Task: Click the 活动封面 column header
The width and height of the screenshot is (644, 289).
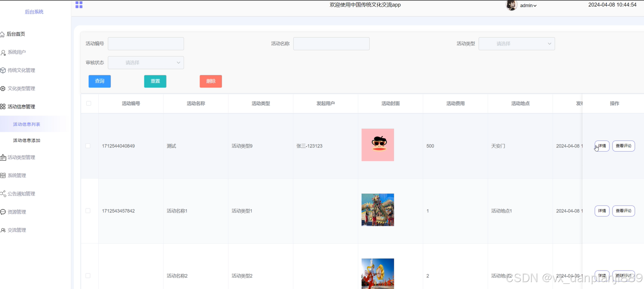Action: click(390, 103)
